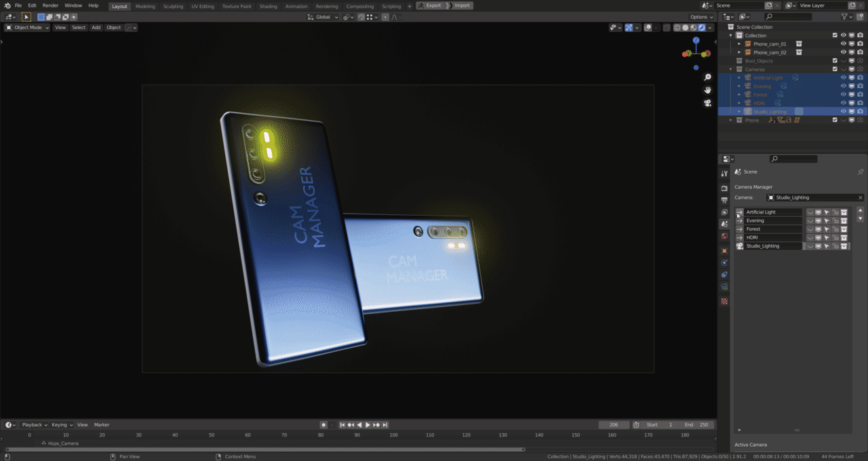Pin the Scene properties panel
868x461 pixels.
point(861,172)
